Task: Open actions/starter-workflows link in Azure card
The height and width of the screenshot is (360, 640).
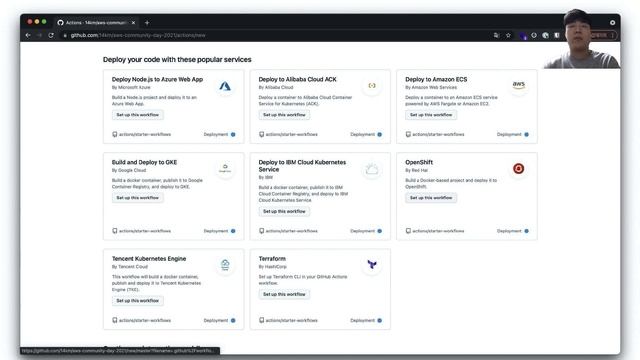Action: pyautogui.click(x=145, y=134)
